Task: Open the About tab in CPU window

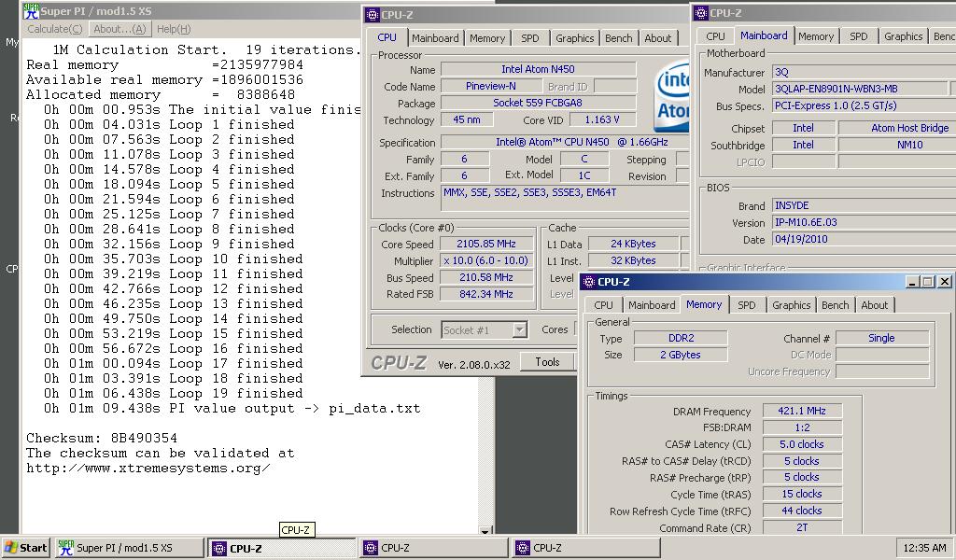Action: 658,37
